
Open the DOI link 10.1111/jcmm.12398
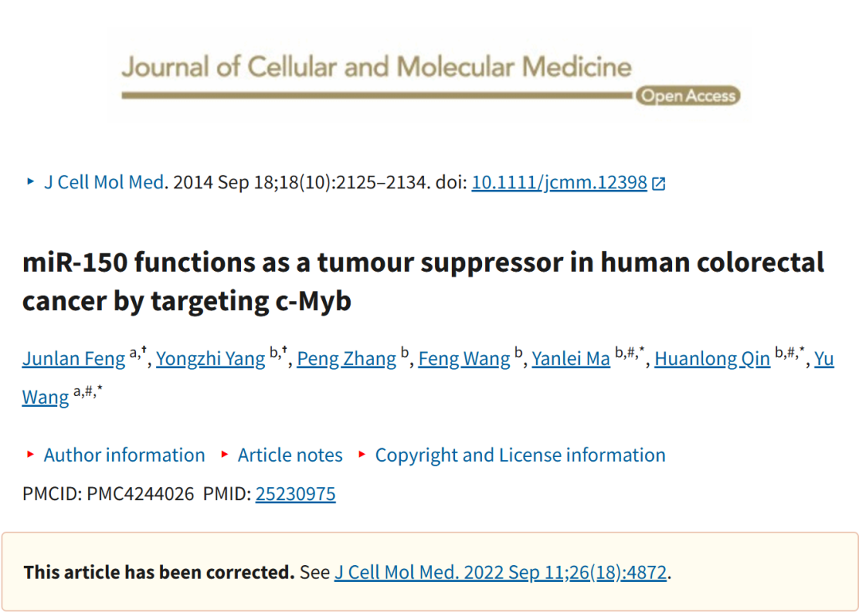(x=559, y=182)
